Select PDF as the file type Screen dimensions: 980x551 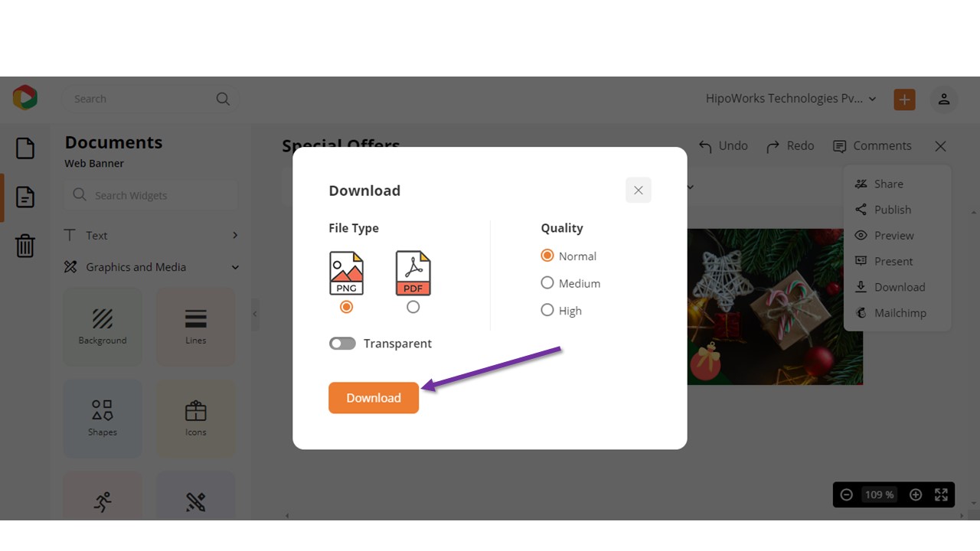(413, 307)
